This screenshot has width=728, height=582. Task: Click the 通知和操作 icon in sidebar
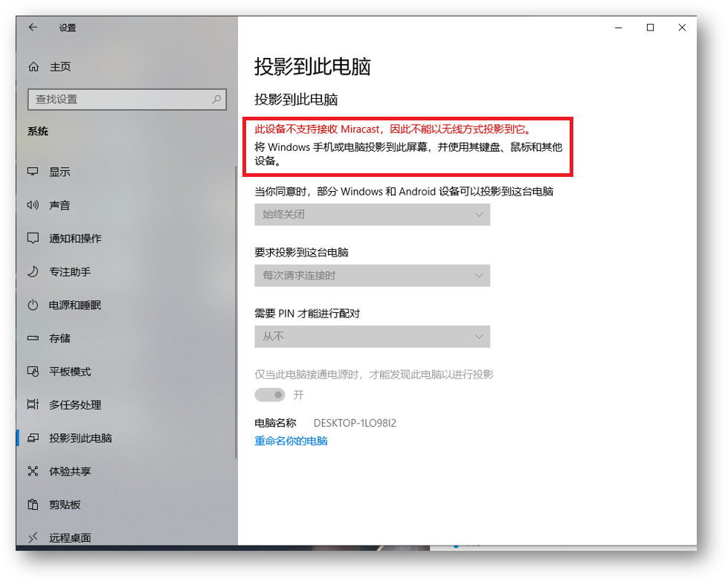coord(33,239)
